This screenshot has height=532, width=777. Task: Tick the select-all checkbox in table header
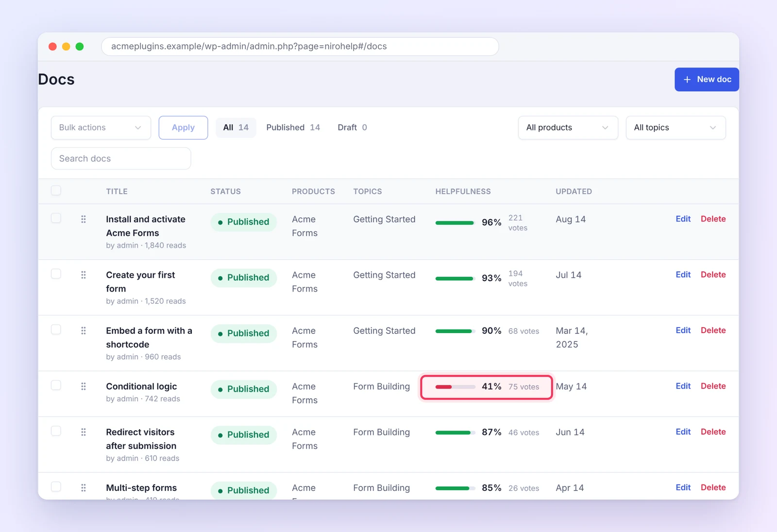56,190
